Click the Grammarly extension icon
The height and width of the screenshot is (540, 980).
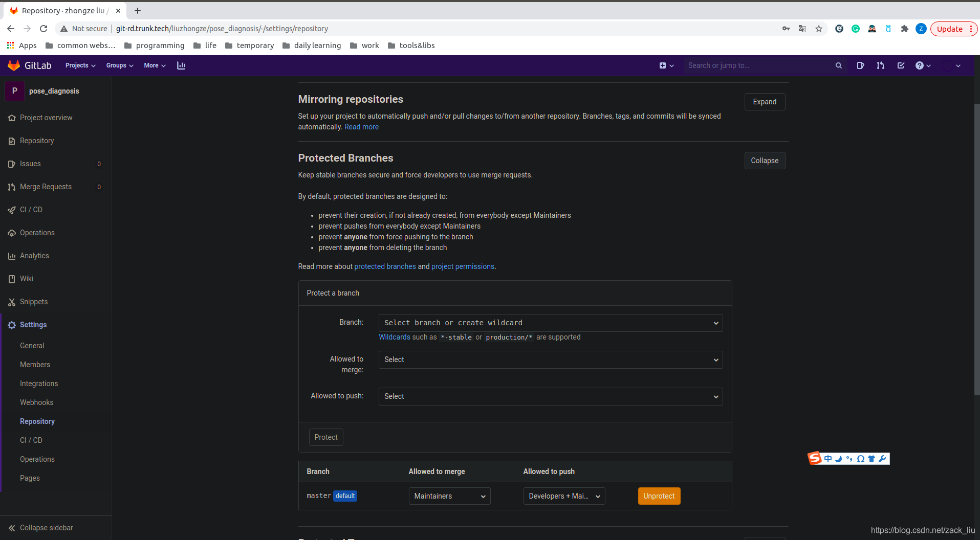(x=856, y=29)
